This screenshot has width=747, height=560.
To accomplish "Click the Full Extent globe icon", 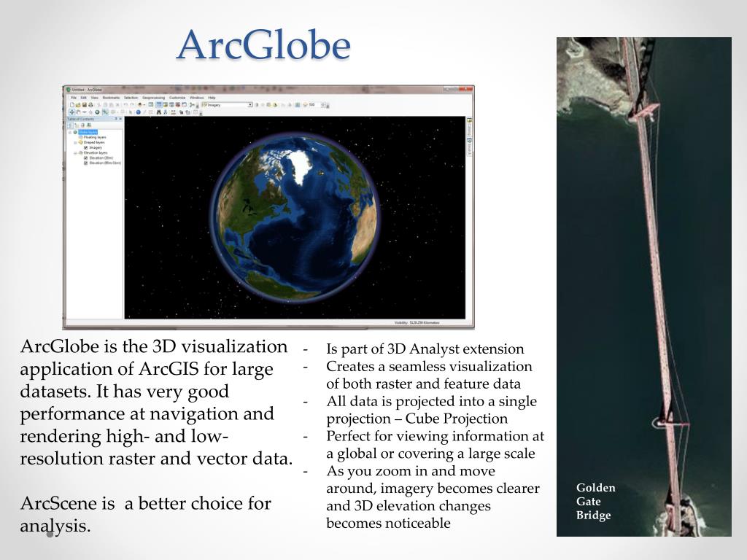I will coord(97,112).
